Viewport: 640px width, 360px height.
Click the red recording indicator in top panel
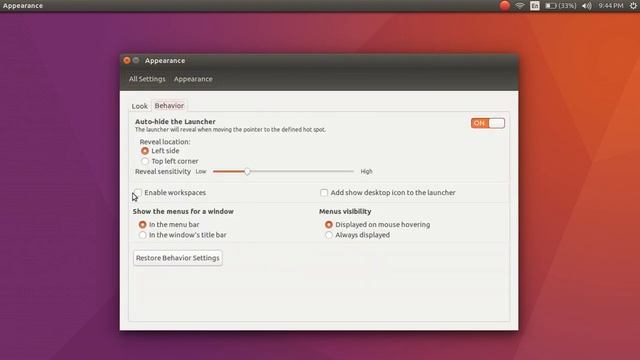(504, 5)
